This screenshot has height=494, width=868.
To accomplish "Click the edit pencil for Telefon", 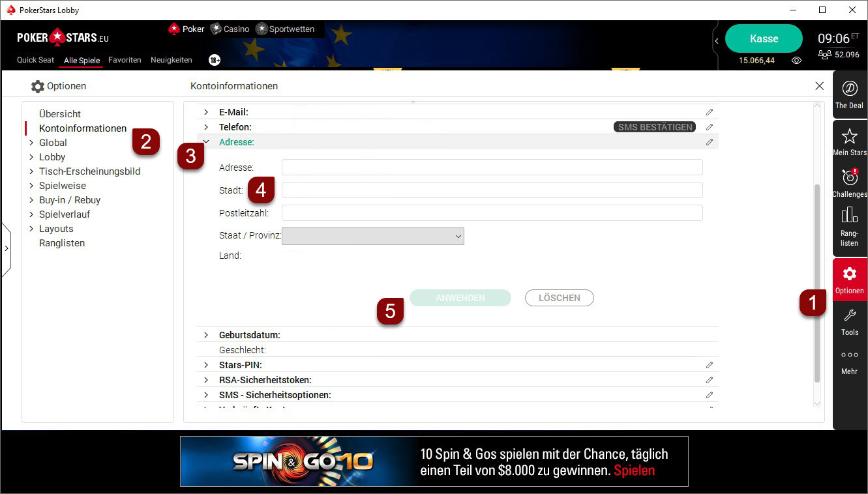I will (710, 127).
